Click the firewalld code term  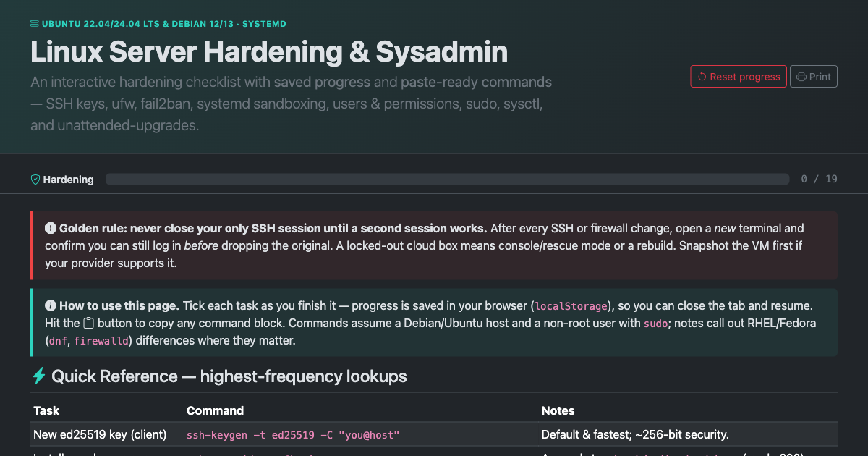[x=101, y=341]
